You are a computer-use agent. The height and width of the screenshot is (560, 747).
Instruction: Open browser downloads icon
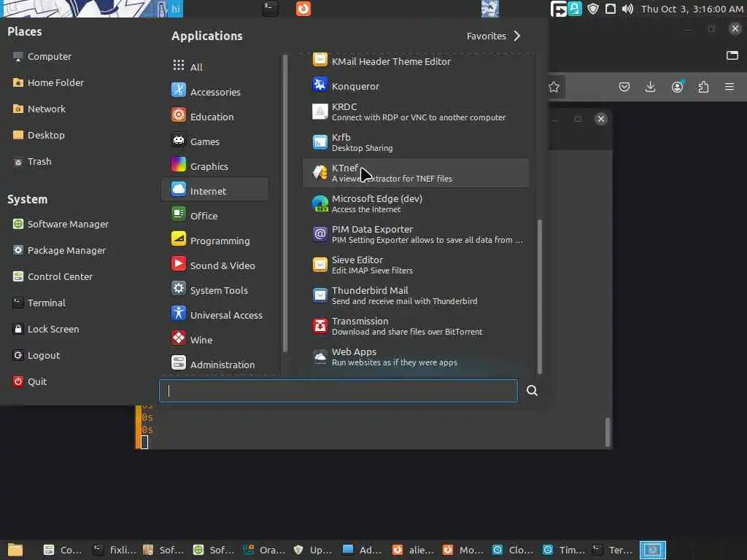650,87
